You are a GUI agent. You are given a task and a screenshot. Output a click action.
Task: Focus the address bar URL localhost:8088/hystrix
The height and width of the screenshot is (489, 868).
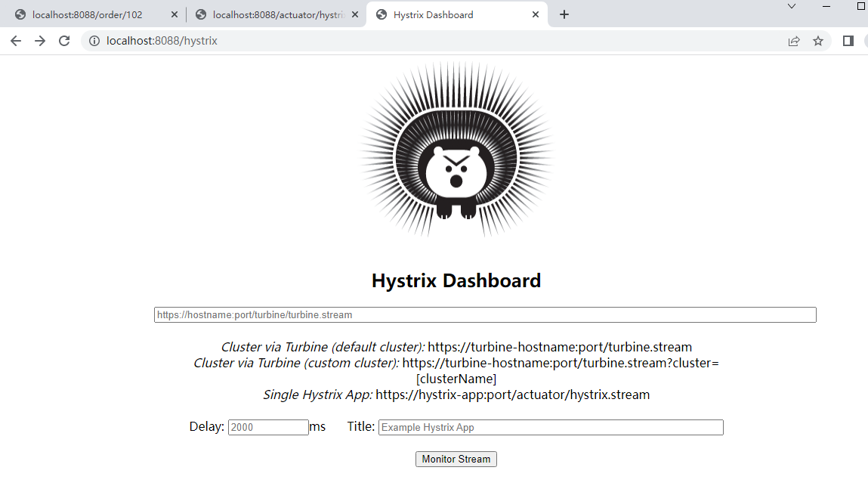click(x=162, y=41)
